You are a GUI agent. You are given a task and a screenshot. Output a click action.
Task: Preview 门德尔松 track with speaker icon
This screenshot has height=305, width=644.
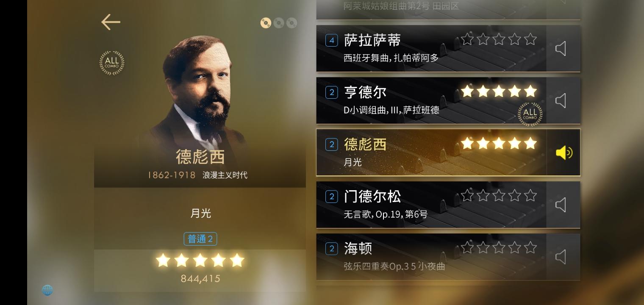pos(561,205)
